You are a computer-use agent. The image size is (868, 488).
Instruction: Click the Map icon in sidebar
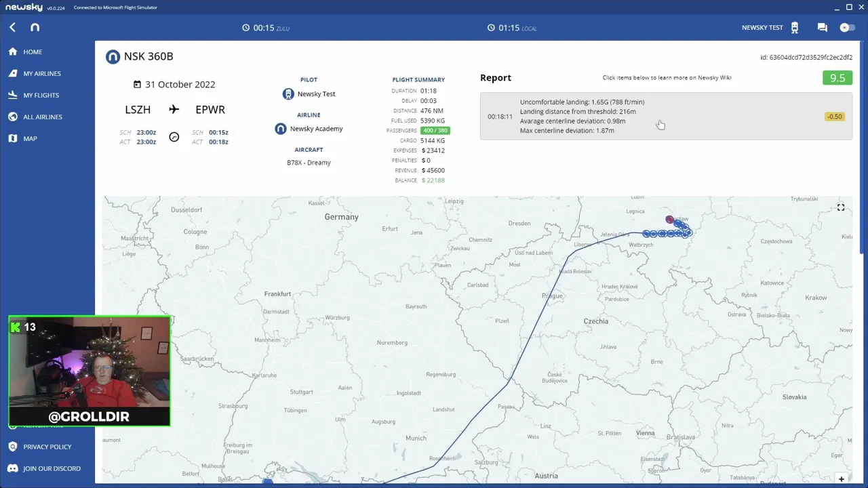pos(12,138)
